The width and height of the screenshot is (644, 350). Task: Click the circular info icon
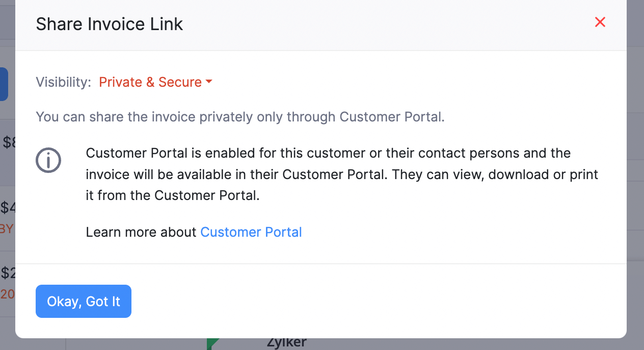click(48, 160)
